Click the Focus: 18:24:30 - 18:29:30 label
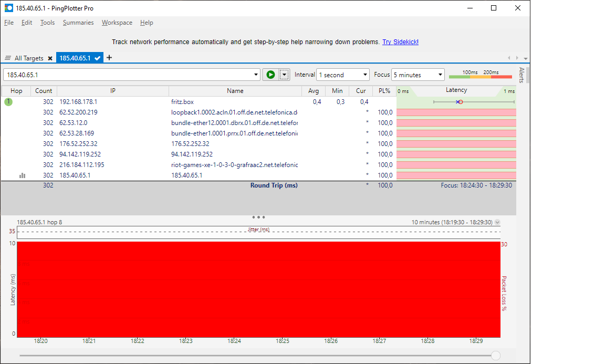The image size is (605, 364). pos(476,185)
